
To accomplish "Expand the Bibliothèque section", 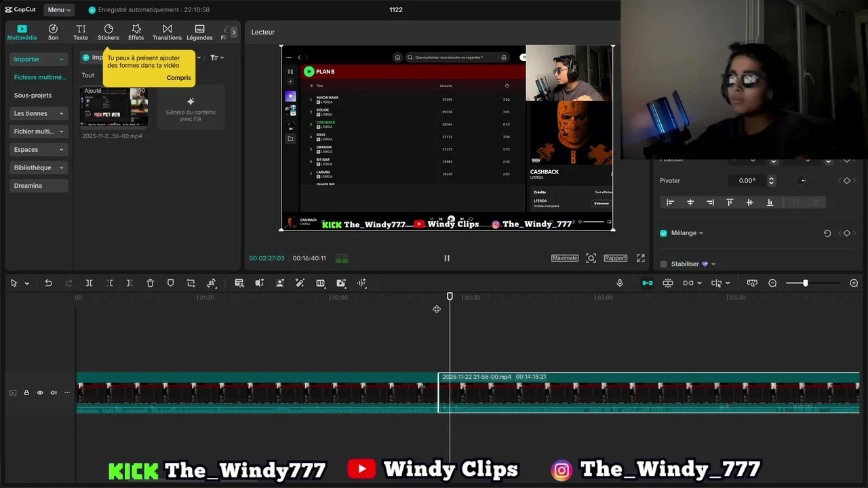I will [39, 167].
